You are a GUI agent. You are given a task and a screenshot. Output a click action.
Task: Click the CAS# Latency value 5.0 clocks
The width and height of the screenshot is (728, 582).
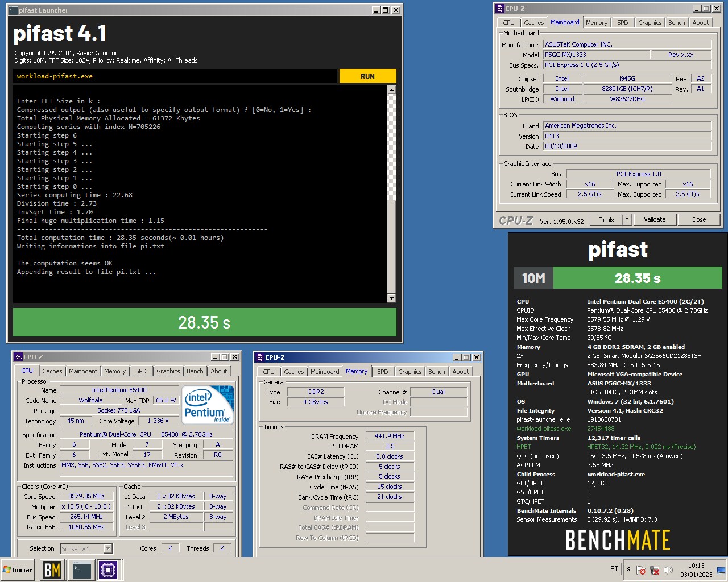coord(390,456)
